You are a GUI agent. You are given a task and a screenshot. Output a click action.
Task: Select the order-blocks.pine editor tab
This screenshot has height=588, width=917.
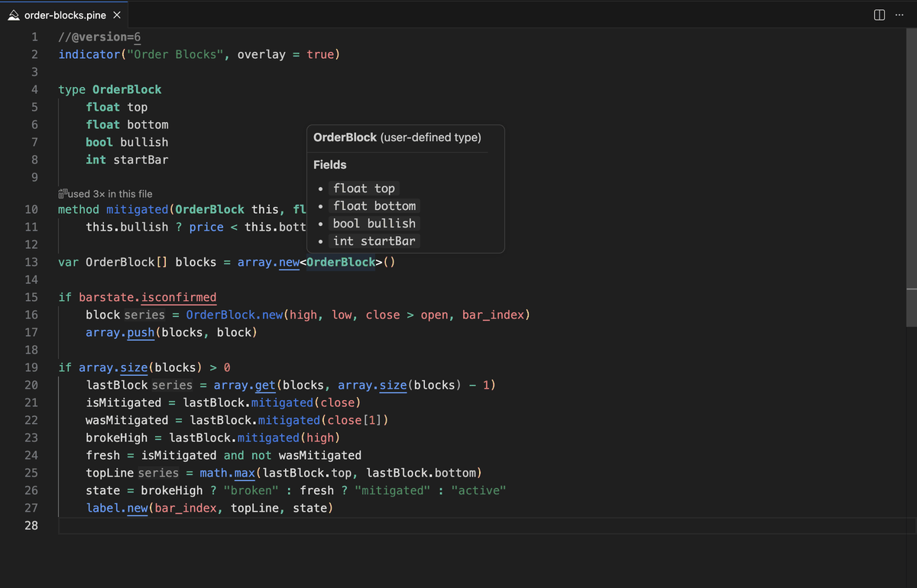coord(64,15)
